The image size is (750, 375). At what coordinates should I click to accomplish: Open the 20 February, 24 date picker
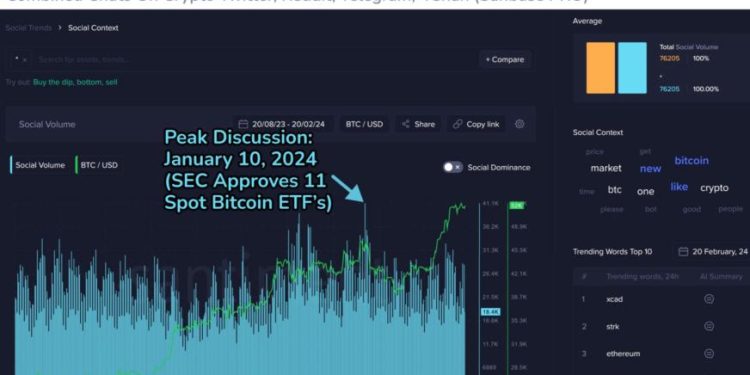coord(714,252)
